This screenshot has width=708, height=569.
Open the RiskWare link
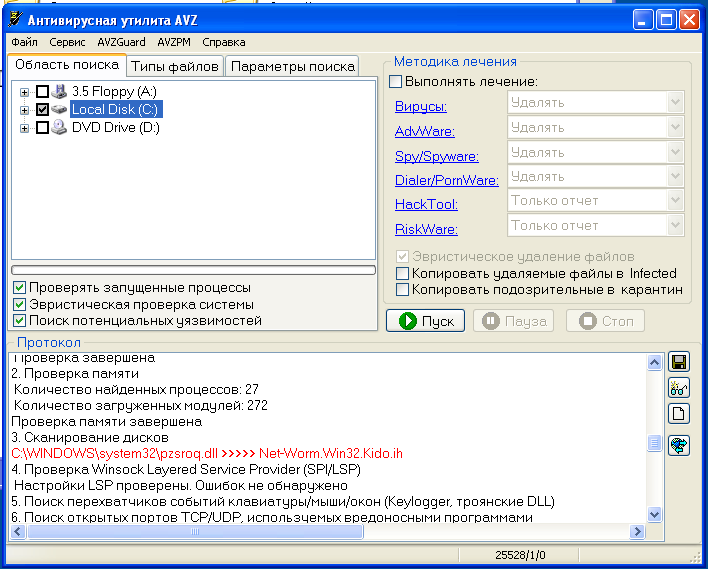426,229
